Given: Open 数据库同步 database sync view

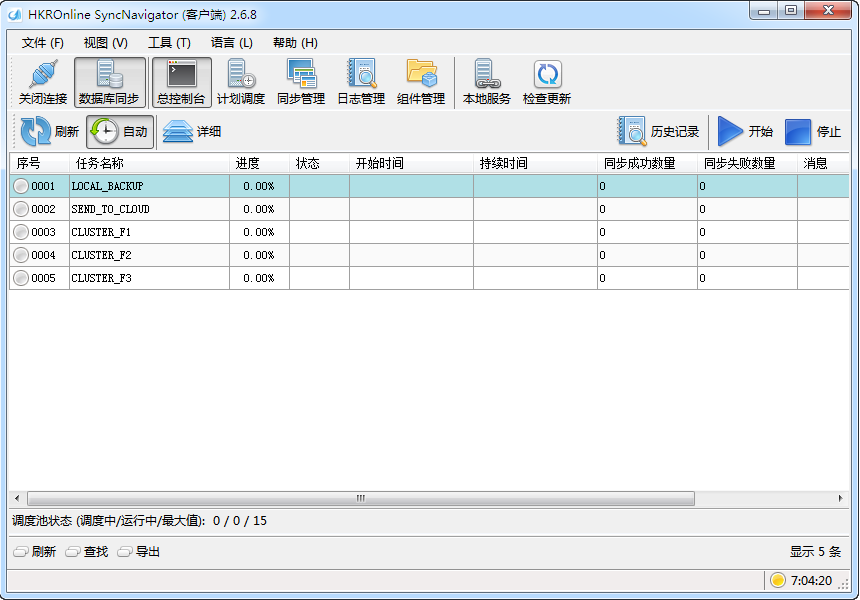Looking at the screenshot, I should coord(109,82).
